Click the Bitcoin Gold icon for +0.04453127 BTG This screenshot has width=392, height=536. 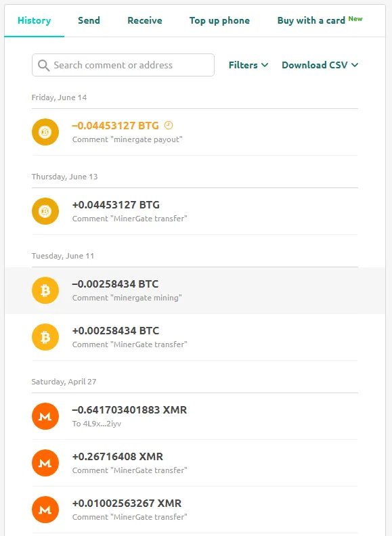(45, 211)
